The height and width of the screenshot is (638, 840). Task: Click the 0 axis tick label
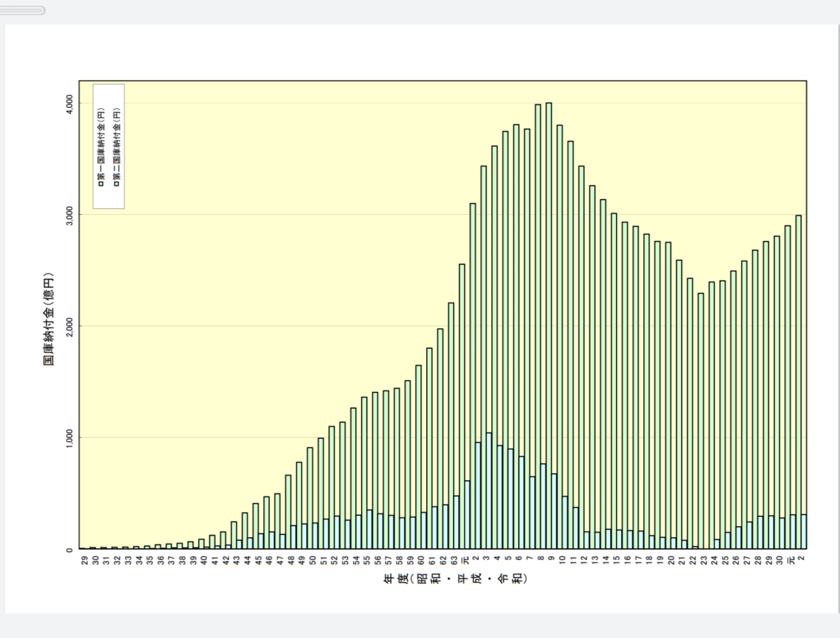(70, 550)
